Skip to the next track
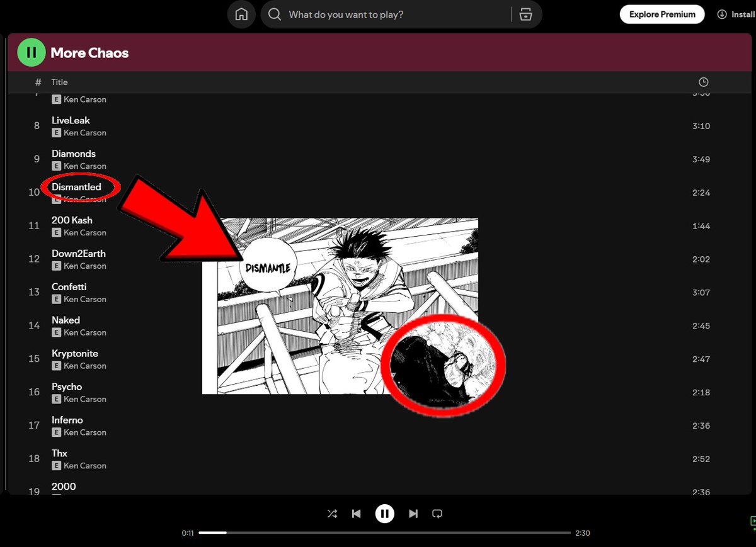 pos(413,514)
